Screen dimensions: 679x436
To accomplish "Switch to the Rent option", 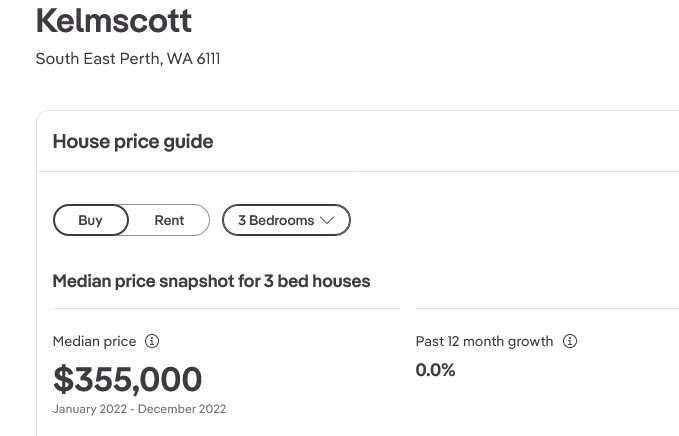I will tap(169, 220).
